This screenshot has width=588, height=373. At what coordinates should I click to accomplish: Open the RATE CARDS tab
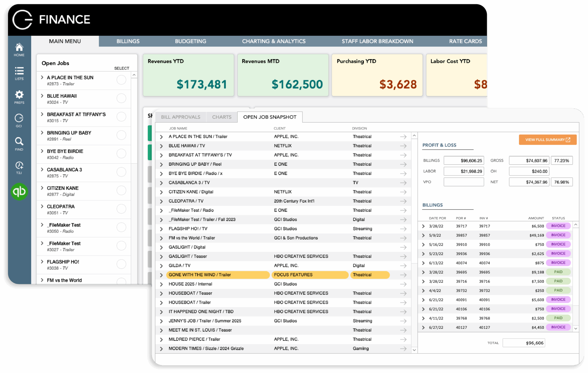coord(465,41)
